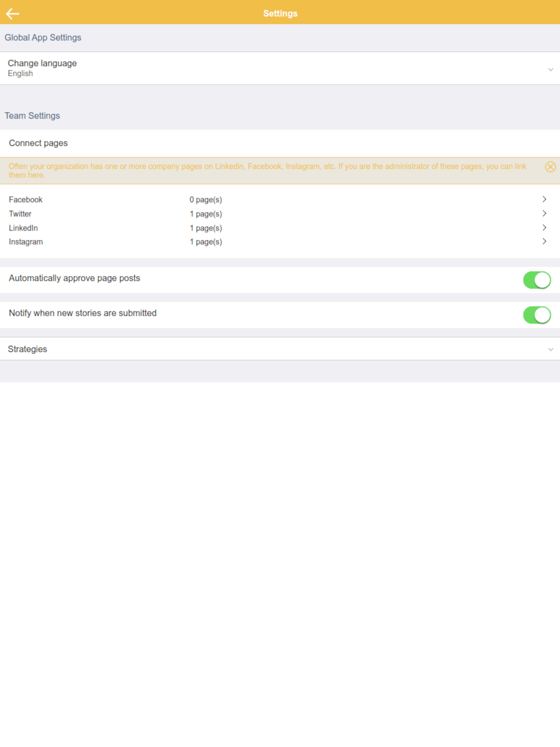Select the Twitter row label
Viewport: 560px width, 747px height.
tap(20, 214)
